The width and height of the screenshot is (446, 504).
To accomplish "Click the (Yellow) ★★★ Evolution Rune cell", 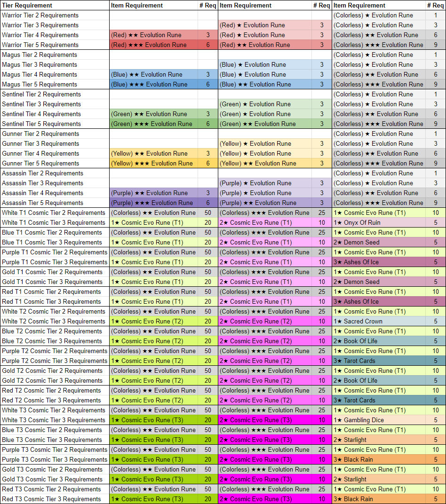I will tap(151, 163).
